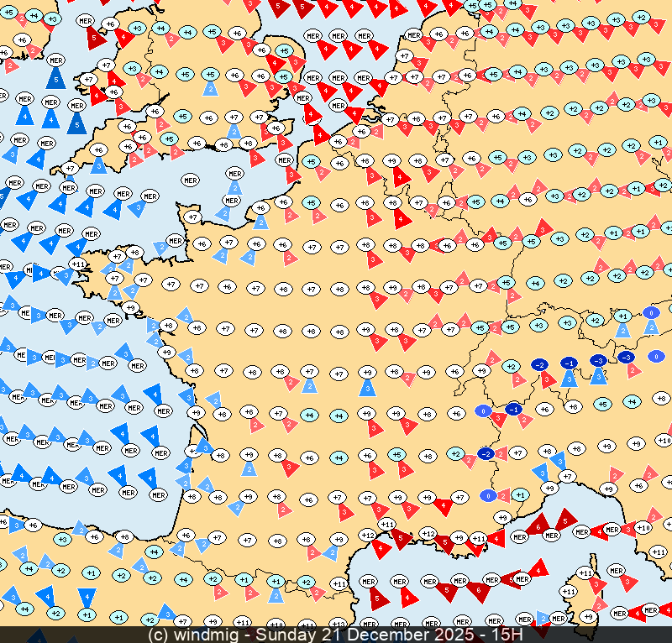This screenshot has width=672, height=643.
Task: Click the -1 marker with blue 3 arrow beneath
Action: tap(570, 363)
